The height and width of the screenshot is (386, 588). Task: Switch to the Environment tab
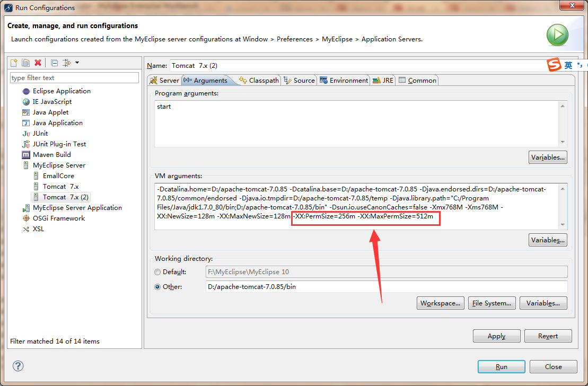coord(344,80)
